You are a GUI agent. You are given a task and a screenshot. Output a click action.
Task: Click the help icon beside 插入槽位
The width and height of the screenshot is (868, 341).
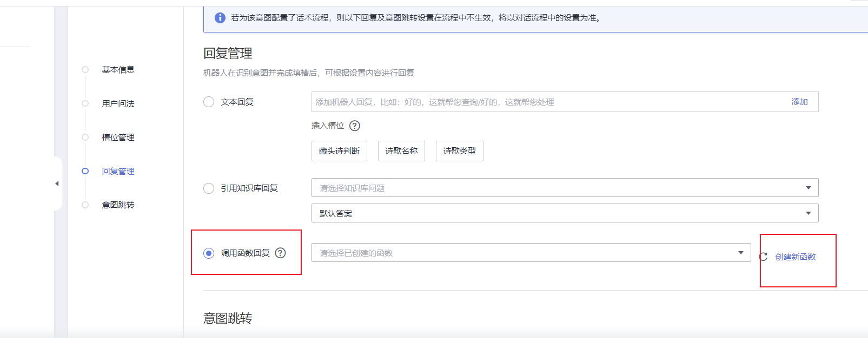click(x=355, y=126)
